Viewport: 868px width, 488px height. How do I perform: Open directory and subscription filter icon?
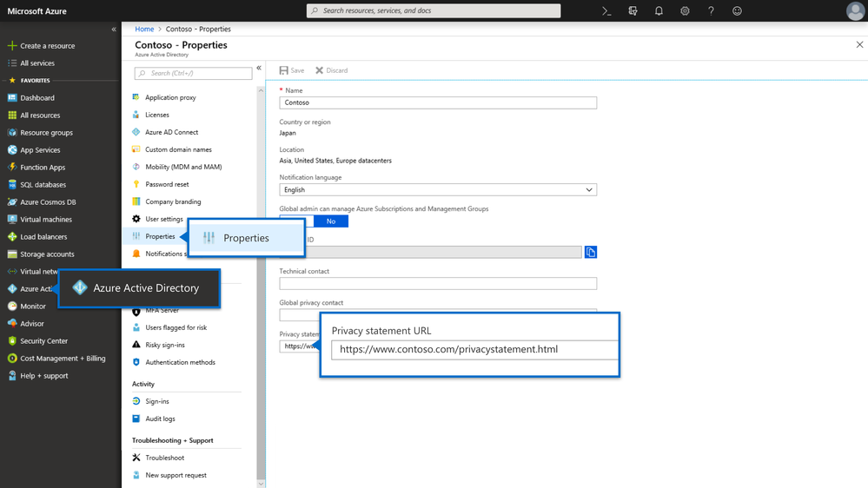pos(633,11)
